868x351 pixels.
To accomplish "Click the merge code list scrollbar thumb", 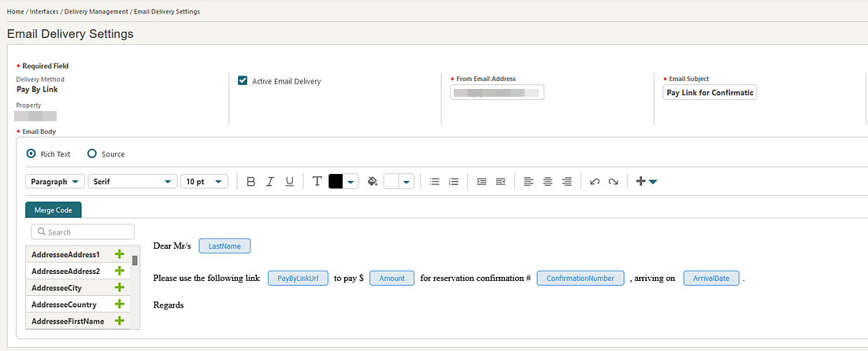I will point(135,260).
